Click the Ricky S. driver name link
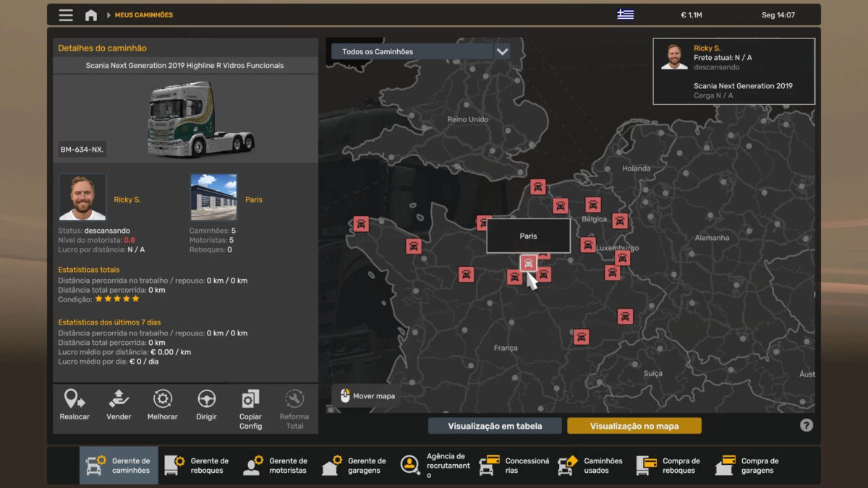The height and width of the screenshot is (488, 868). pyautogui.click(x=127, y=200)
